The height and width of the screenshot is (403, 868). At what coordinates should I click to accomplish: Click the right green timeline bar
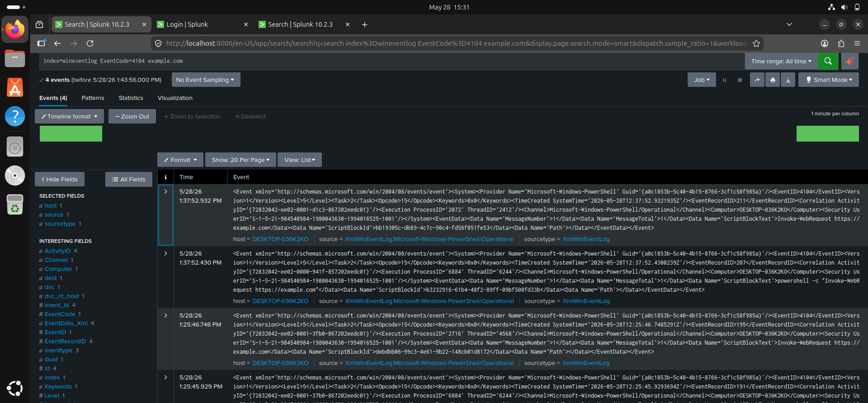point(827,134)
